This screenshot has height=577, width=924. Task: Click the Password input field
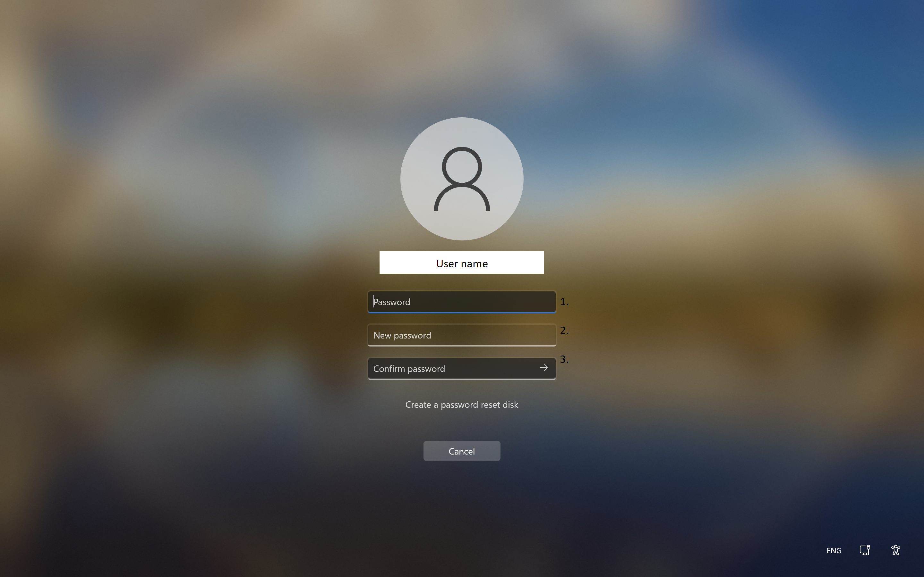[462, 302]
